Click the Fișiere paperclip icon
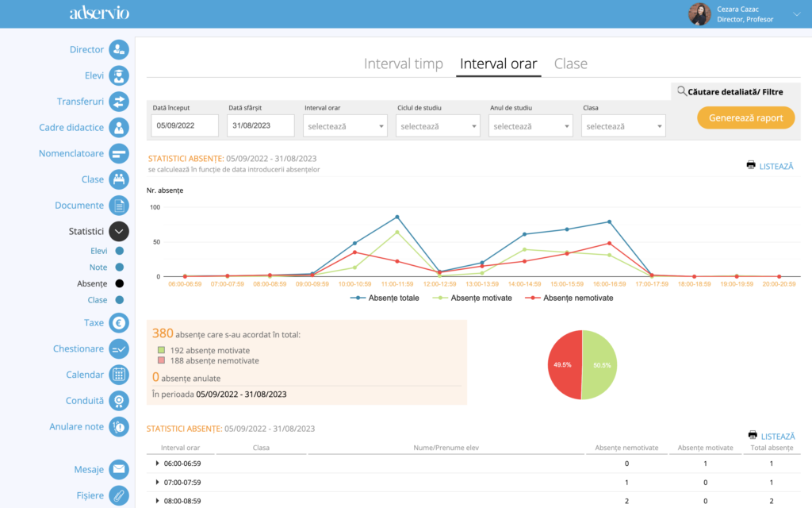Screen dimensions: 812x508 [x=119, y=495]
